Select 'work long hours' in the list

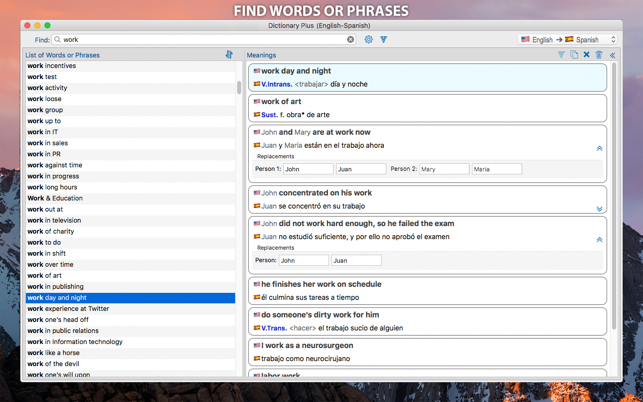coord(130,187)
